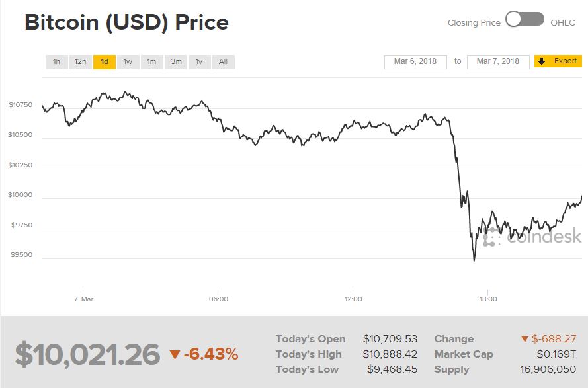Show the 3m price history

click(176, 62)
